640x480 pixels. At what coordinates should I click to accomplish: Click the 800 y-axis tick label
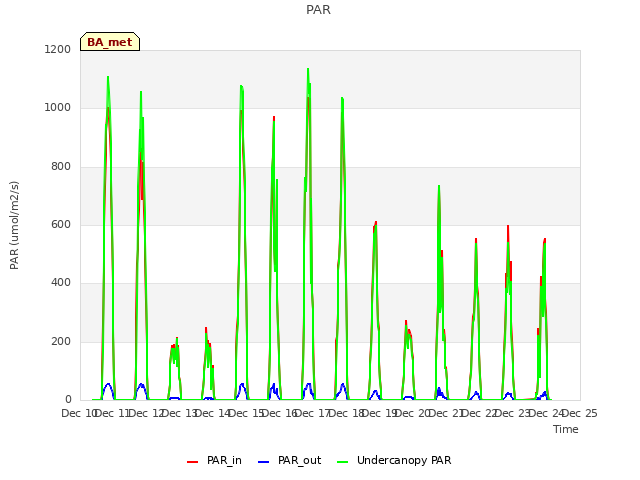pyautogui.click(x=61, y=167)
